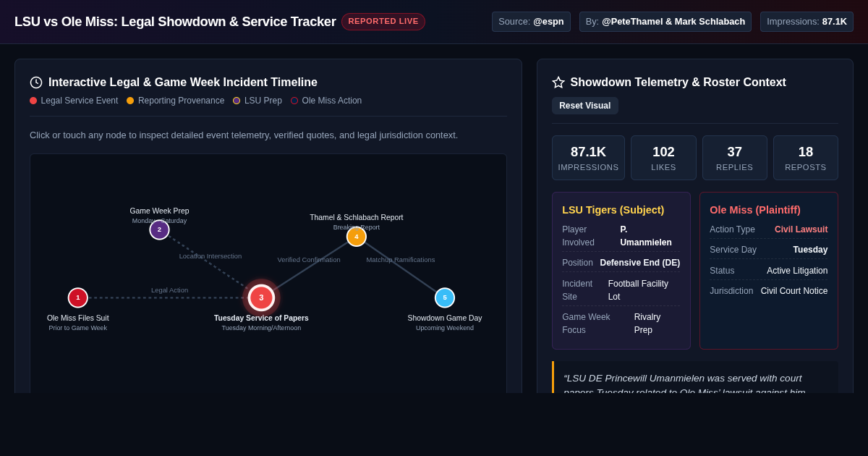Click the Umanmielen court papers quote block

695,377
